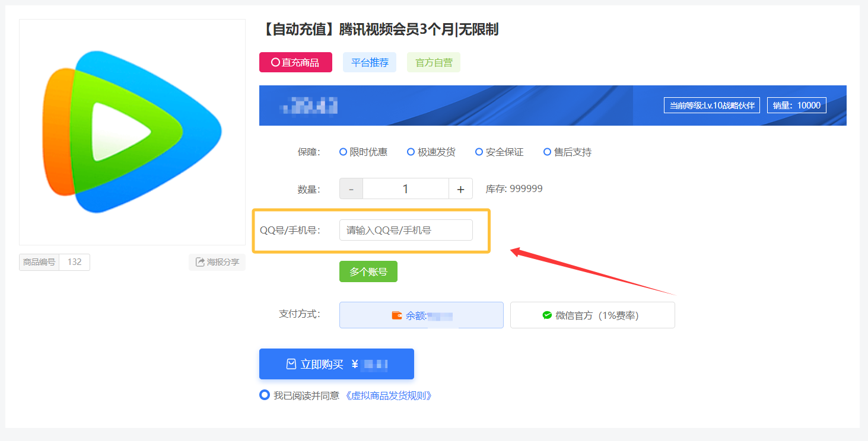Click the 当前等级 Lv.10战略伙伴 badge
The width and height of the screenshot is (868, 441).
coord(712,106)
